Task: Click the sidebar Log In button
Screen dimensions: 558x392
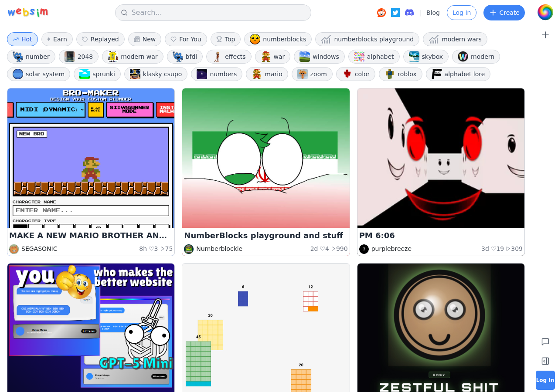Action: click(545, 380)
